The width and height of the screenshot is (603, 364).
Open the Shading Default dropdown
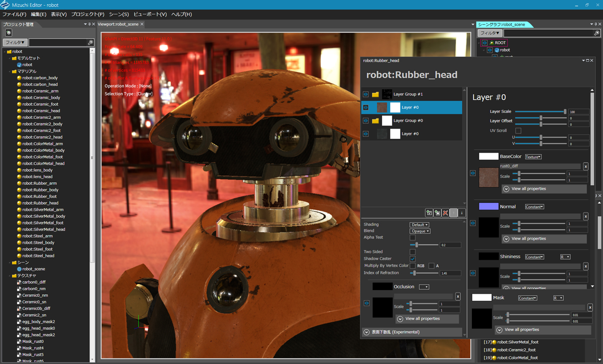pyautogui.click(x=419, y=224)
